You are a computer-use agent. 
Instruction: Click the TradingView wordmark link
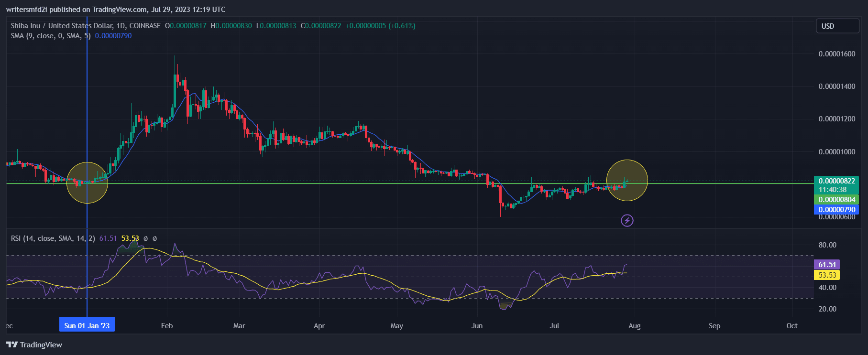[x=41, y=344]
